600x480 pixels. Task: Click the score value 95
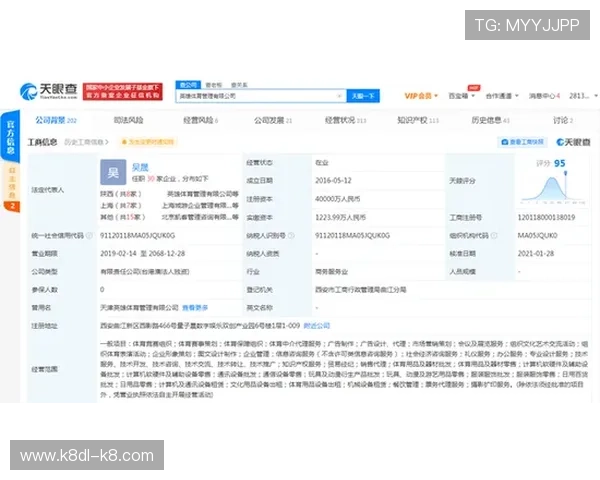[559, 163]
